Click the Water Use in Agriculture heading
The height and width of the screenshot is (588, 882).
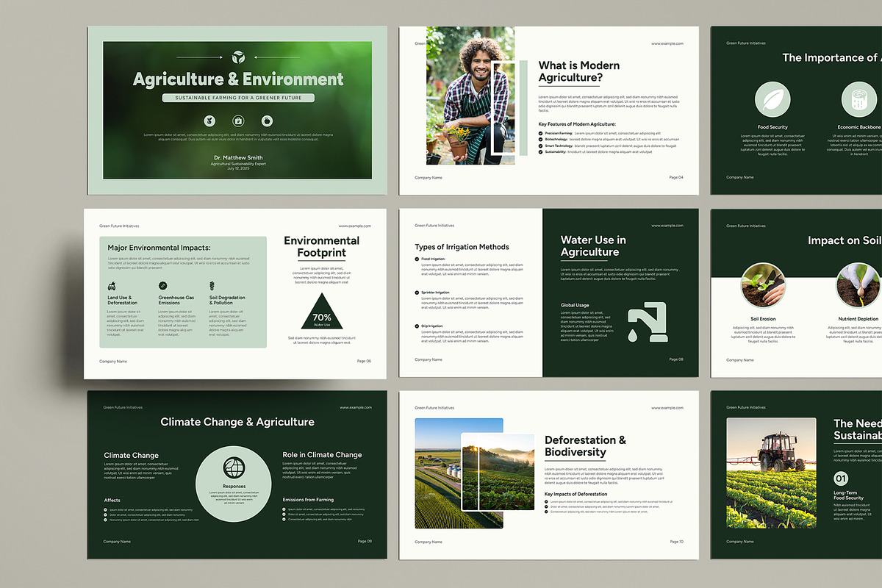tap(593, 245)
